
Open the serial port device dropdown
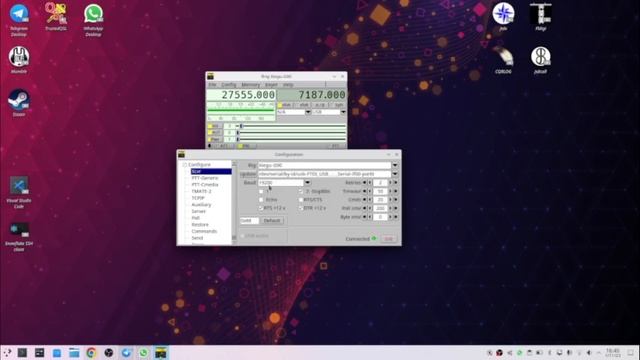coord(395,174)
